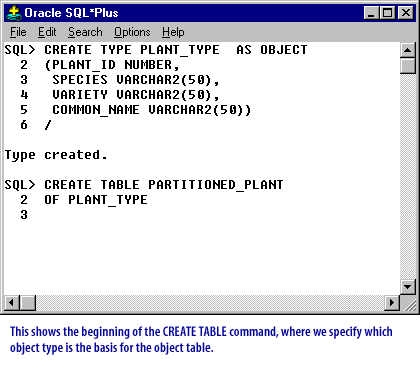
Task: Click the vertical scrollbar thumb
Action: [408, 66]
